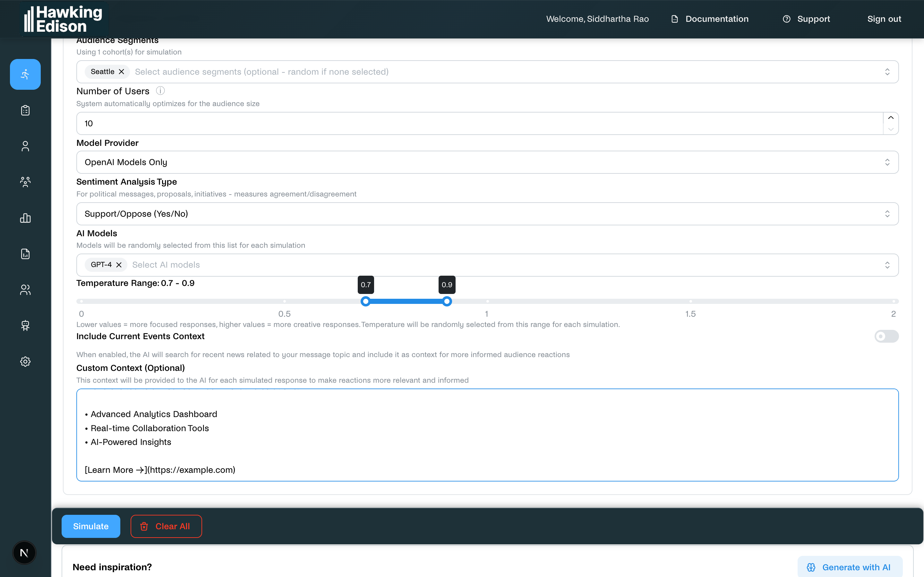924x577 pixels.
Task: Click the report document sidebar icon
Action: tap(25, 254)
